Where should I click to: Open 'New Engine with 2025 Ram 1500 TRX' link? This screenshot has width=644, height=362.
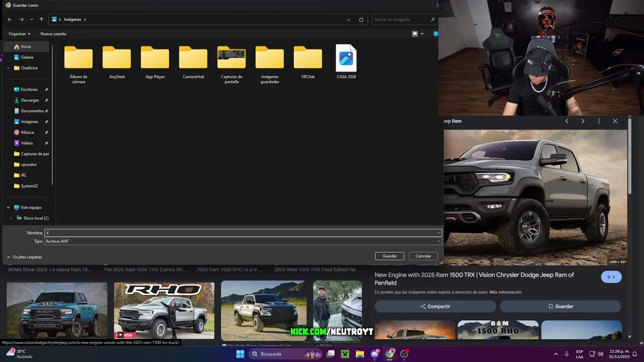click(x=474, y=279)
